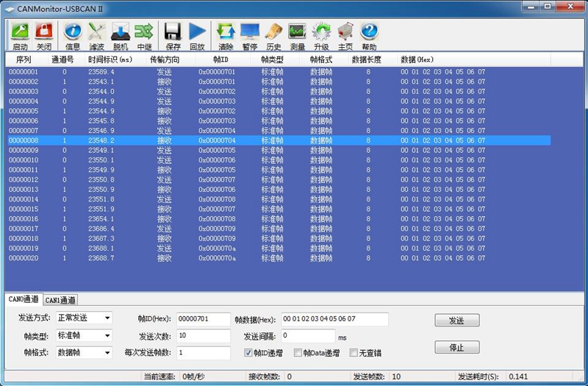Click the 启动 (Start) toolbar icon
The image size is (588, 386).
click(x=20, y=32)
